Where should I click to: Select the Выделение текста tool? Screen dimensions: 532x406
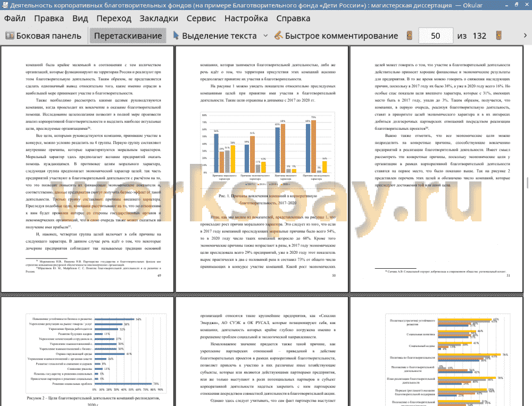coord(215,36)
